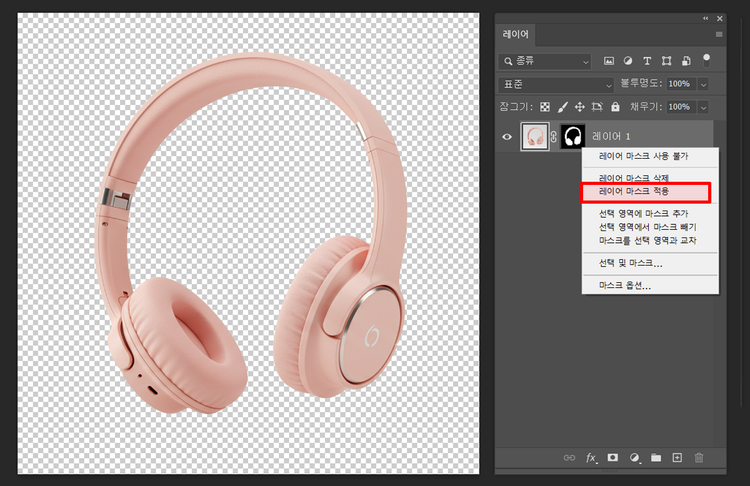Toggle the layer filtering switch
750x486 pixels.
tap(706, 60)
